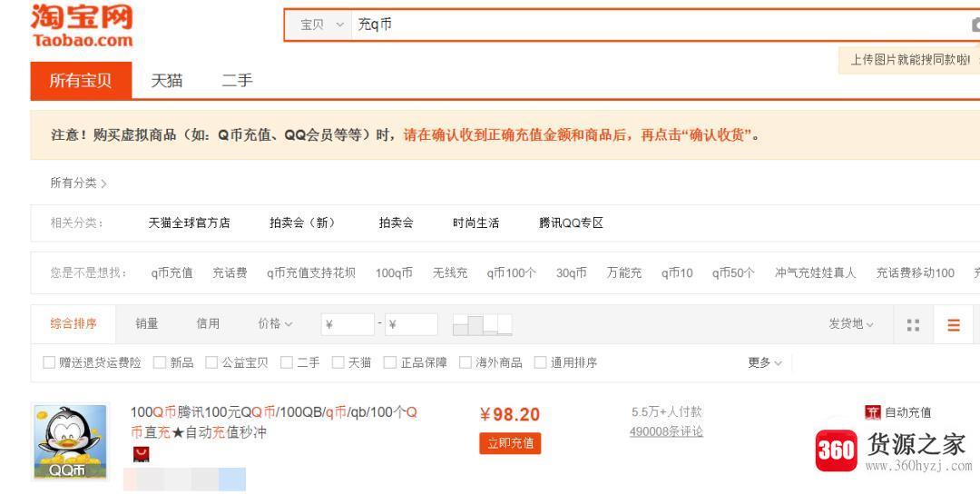Check the 赠送退货运费险 checkbox
The height and width of the screenshot is (495, 980).
[x=49, y=362]
